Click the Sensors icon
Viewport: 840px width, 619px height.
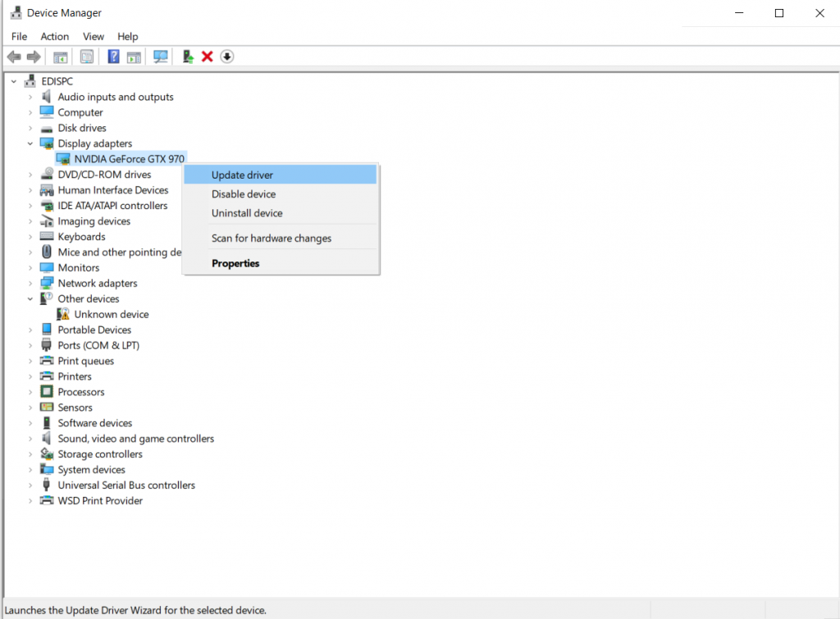[47, 407]
